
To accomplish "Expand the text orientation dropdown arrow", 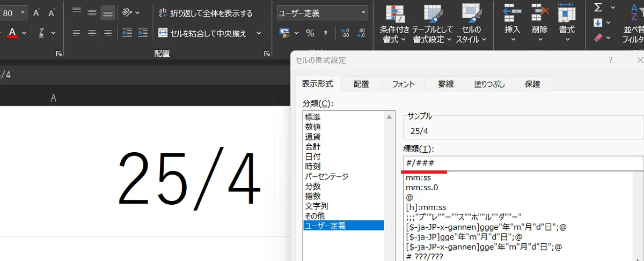I will point(137,12).
